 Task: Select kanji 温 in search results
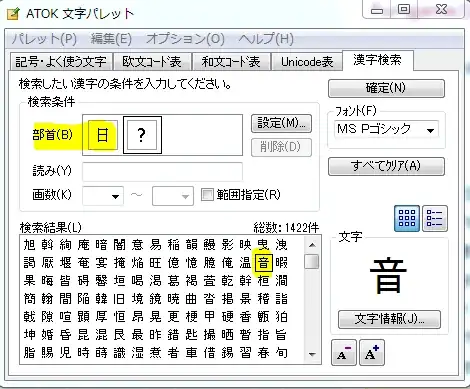[x=245, y=263]
